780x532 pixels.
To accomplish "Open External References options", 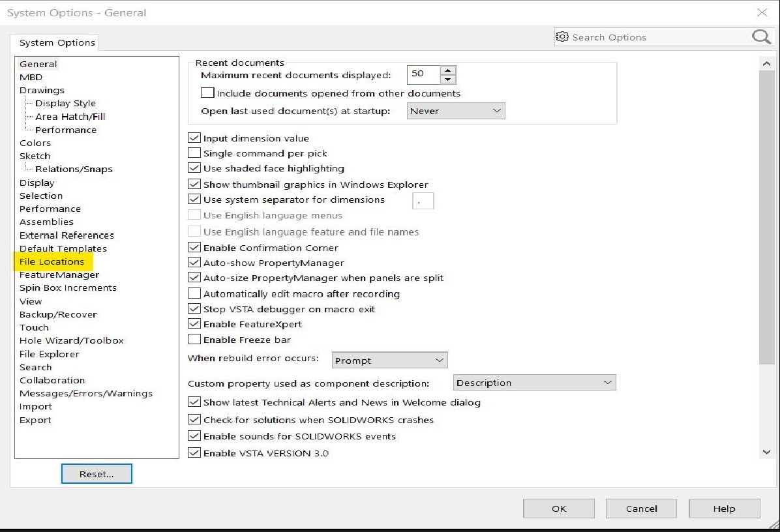I will pos(67,235).
